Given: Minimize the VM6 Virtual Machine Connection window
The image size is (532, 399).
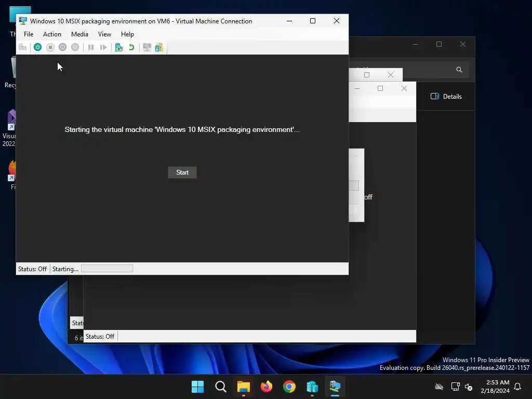Looking at the screenshot, I should pyautogui.click(x=289, y=21).
